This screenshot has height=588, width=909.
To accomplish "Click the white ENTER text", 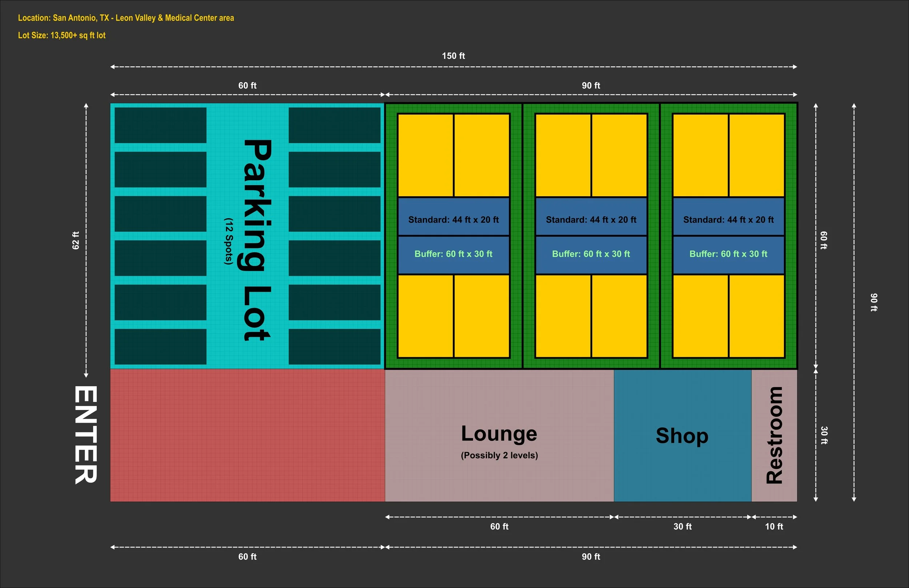I will tap(85, 435).
